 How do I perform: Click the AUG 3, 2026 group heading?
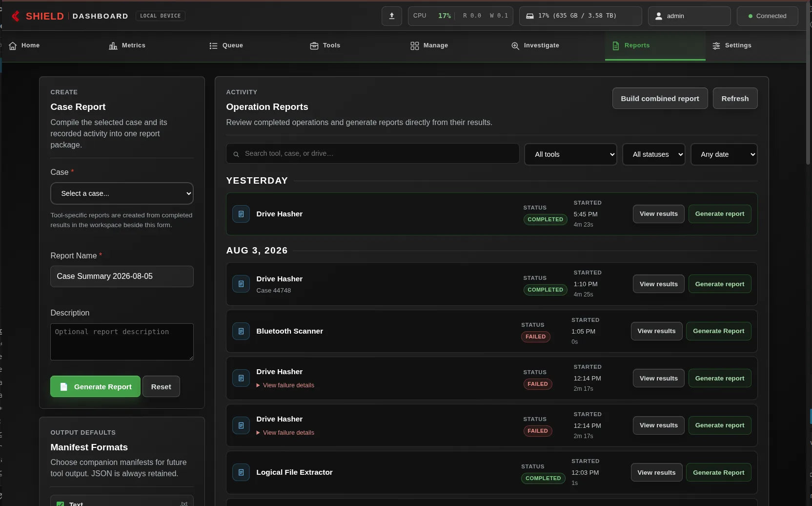tap(257, 251)
